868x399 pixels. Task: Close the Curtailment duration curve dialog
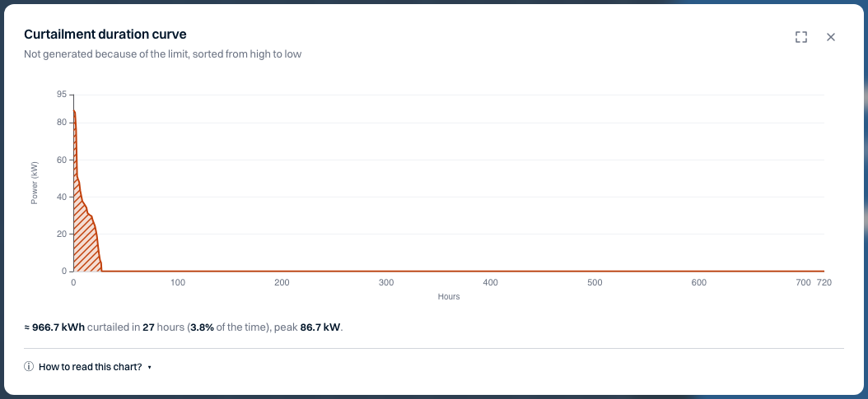831,37
